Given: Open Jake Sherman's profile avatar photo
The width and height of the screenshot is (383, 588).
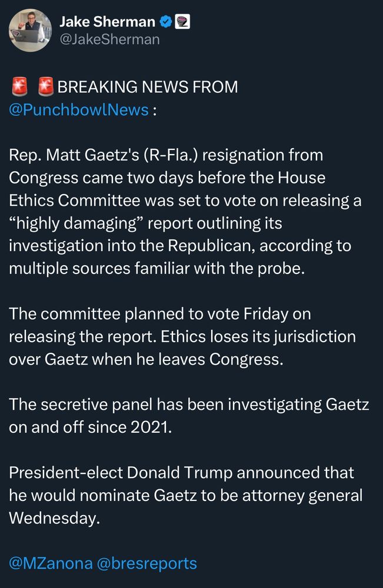Looking at the screenshot, I should pyautogui.click(x=29, y=29).
